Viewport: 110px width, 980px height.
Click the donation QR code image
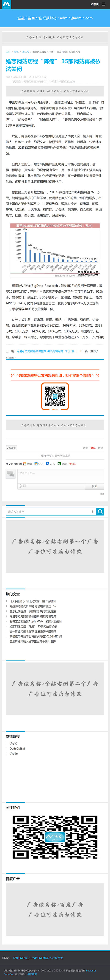pos(55,396)
